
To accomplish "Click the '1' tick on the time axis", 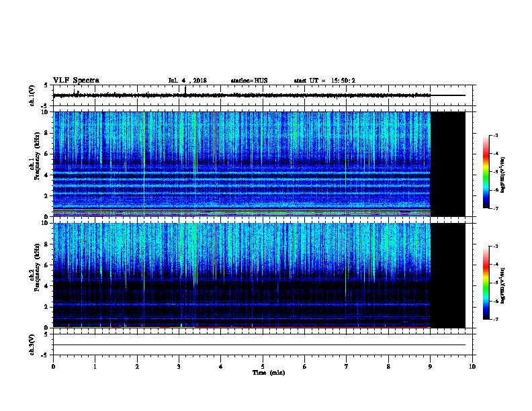I will point(95,366).
